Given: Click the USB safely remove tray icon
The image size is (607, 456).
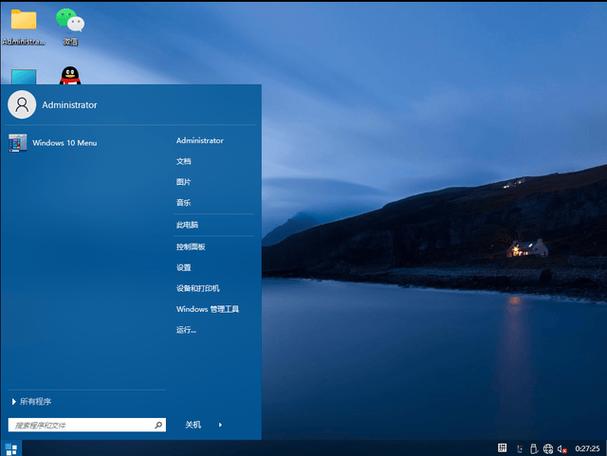Looking at the screenshot, I should pyautogui.click(x=534, y=448).
